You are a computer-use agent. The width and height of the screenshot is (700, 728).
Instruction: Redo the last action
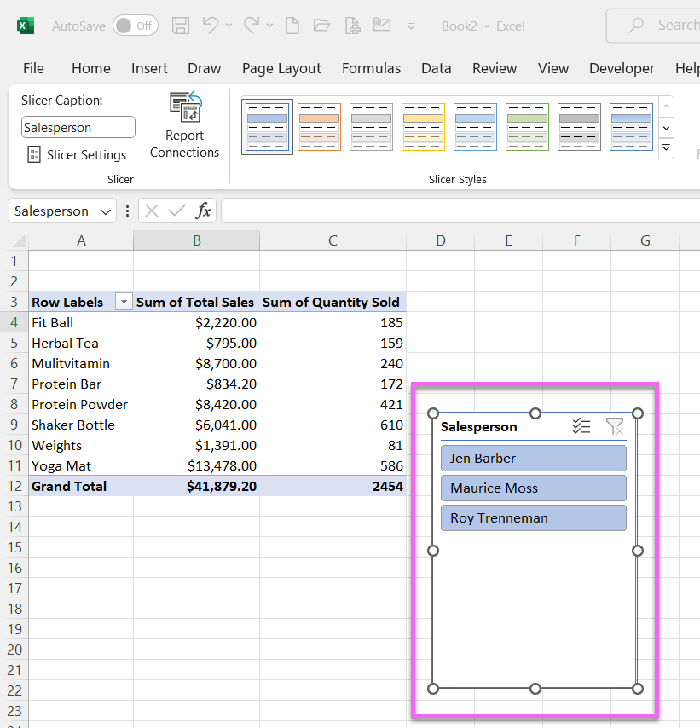(x=255, y=26)
